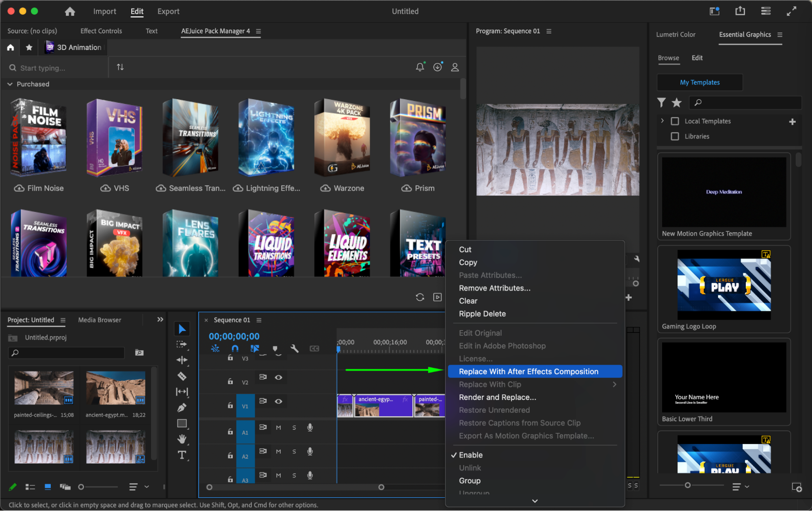Click My Templates button
The height and width of the screenshot is (511, 812).
(699, 82)
